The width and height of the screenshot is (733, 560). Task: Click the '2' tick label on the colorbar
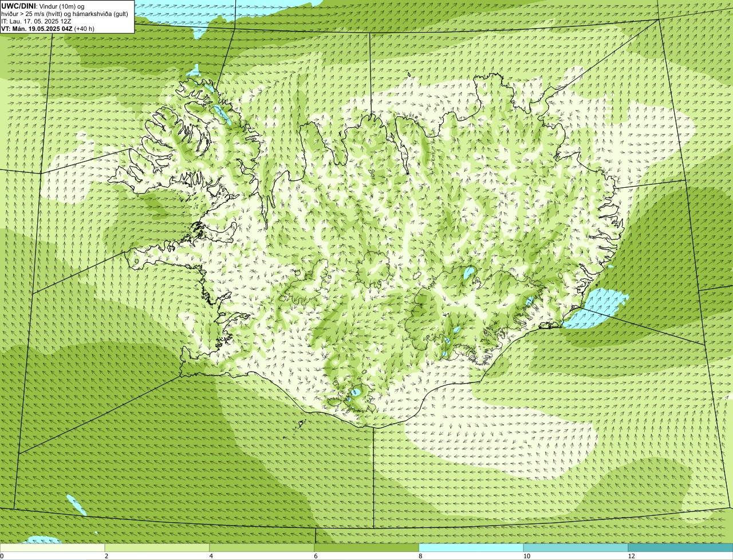[107, 556]
